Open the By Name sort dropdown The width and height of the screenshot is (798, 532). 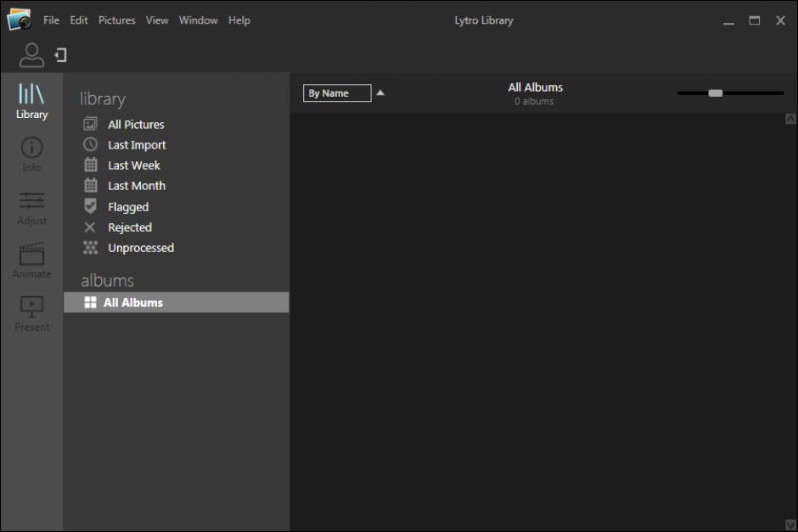pos(337,93)
